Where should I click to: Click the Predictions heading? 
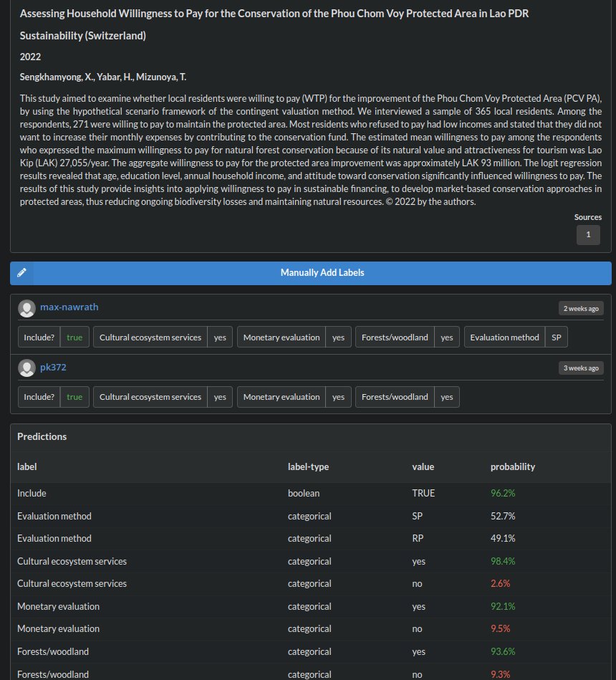42,436
